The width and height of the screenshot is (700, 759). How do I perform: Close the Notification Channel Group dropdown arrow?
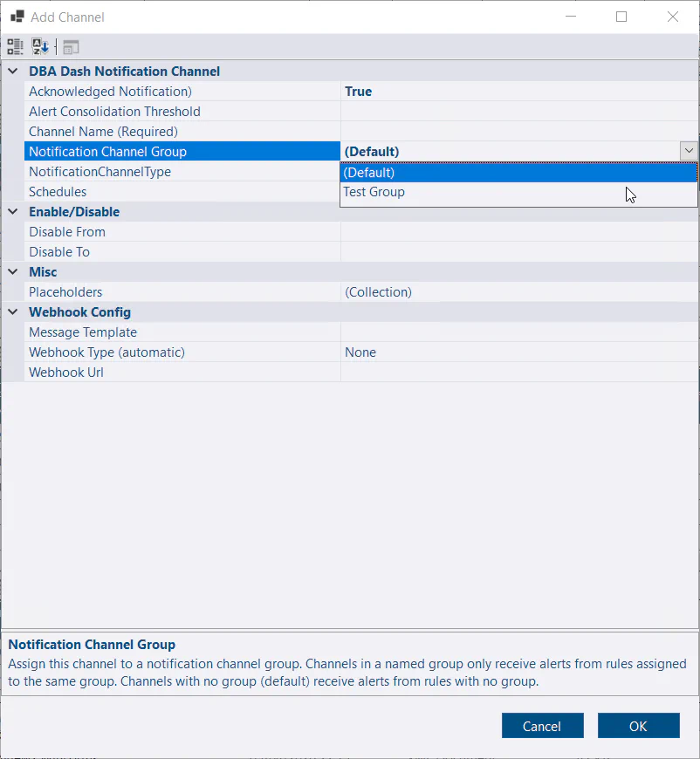(x=689, y=151)
